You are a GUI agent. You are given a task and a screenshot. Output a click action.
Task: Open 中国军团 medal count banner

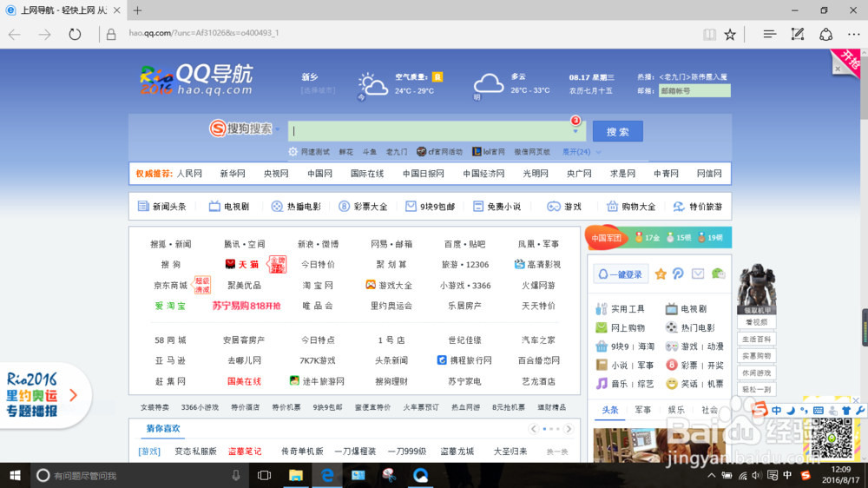658,238
